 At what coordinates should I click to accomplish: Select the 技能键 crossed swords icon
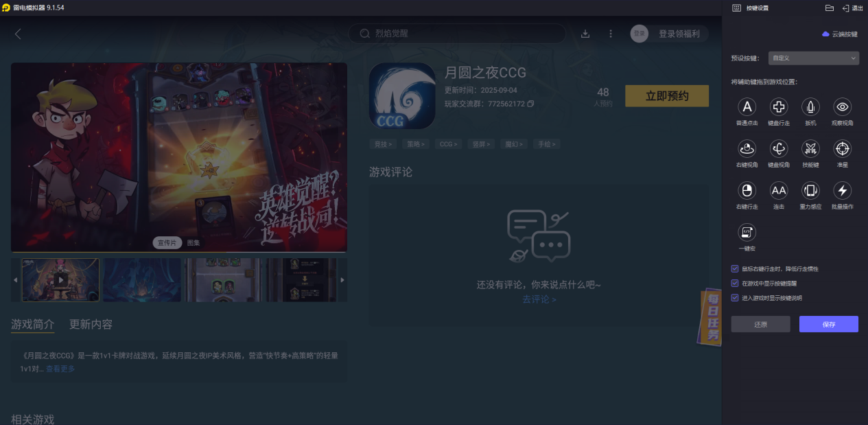(810, 148)
